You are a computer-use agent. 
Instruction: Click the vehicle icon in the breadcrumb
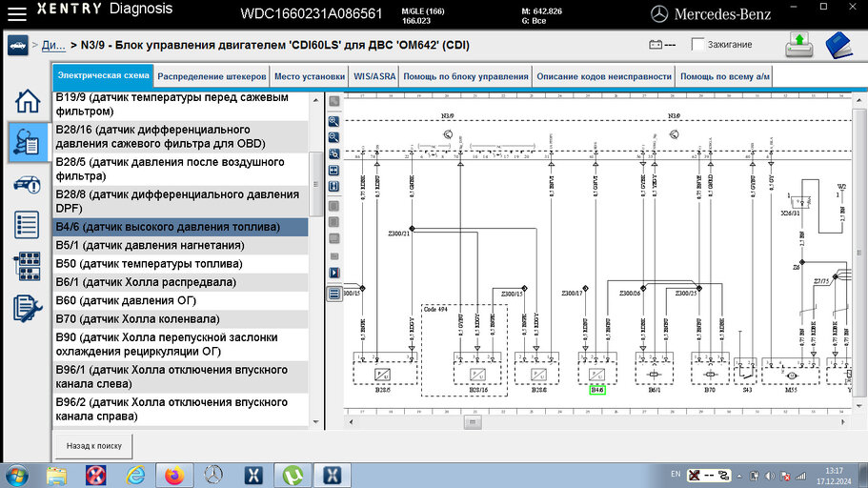coord(18,46)
